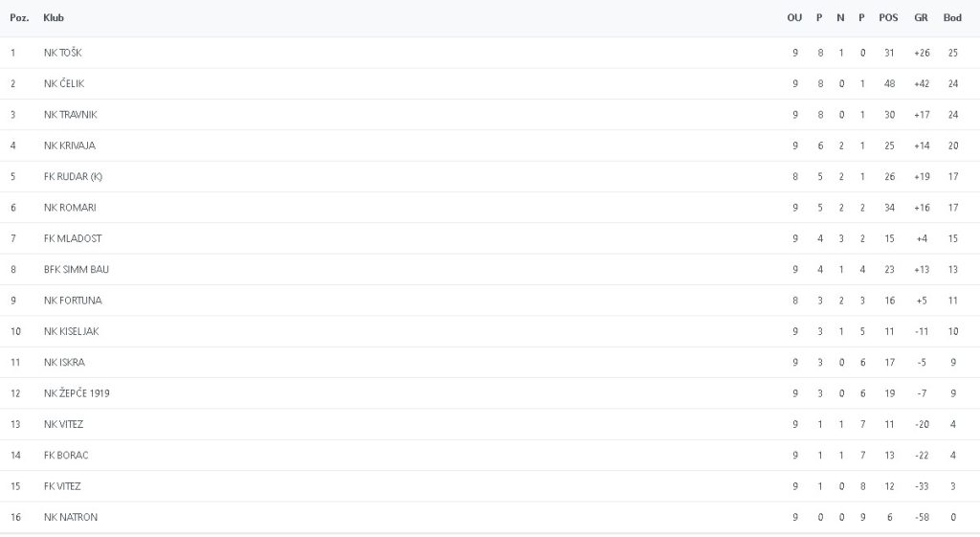Select FK BORAC in the table
Screen dimensions: 980x537
coord(66,456)
